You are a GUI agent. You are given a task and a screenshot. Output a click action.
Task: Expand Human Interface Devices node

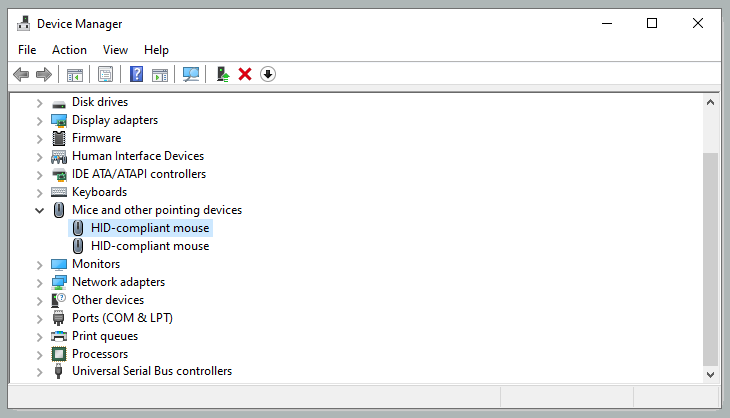click(40, 157)
